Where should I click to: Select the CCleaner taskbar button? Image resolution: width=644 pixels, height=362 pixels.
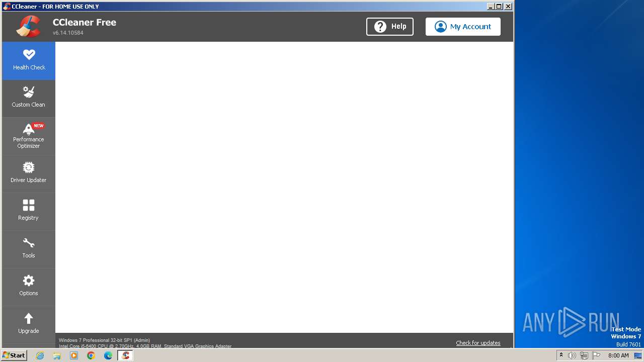125,355
